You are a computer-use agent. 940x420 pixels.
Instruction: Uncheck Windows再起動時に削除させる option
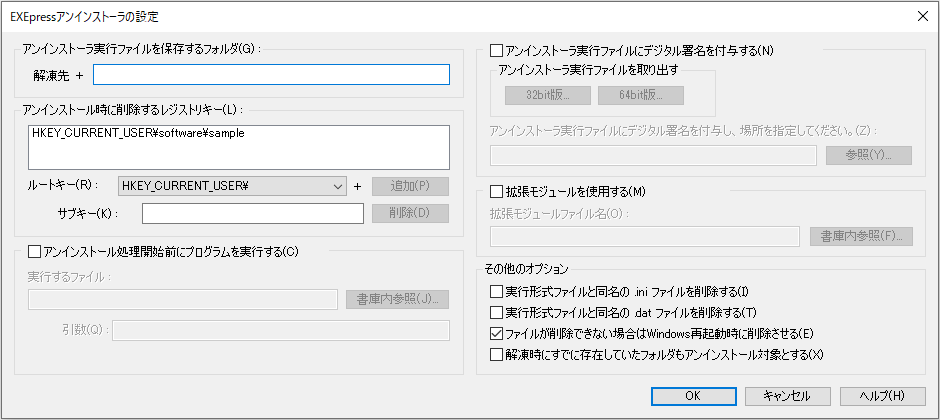click(496, 333)
